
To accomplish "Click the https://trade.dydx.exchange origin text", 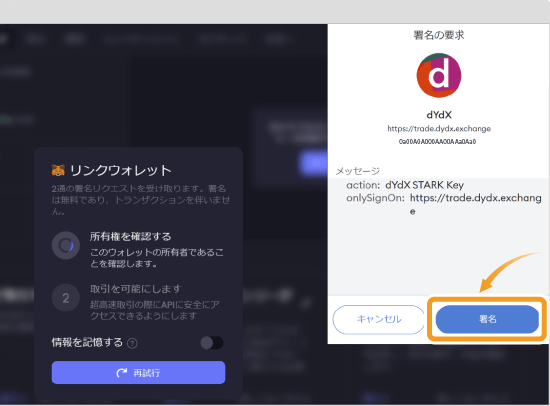I will tap(439, 129).
